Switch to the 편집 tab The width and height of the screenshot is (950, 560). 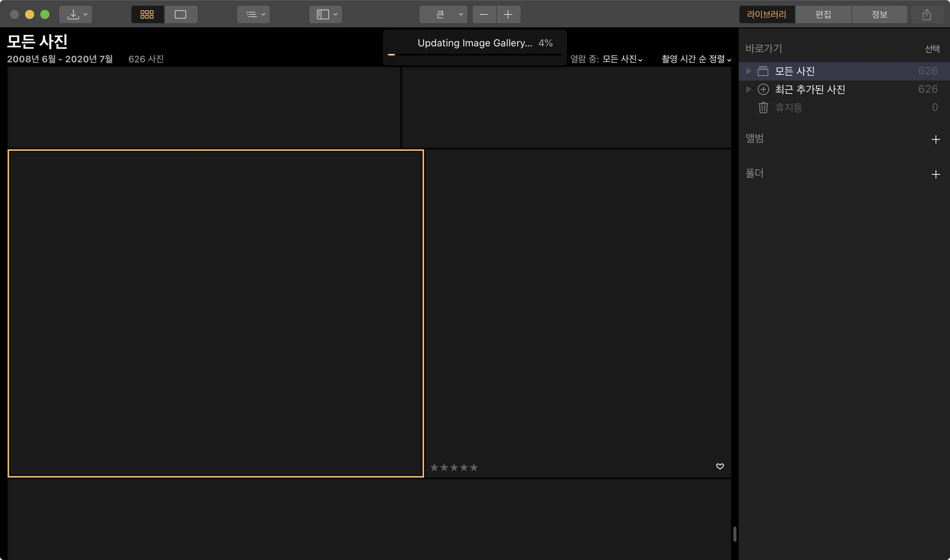click(x=823, y=14)
